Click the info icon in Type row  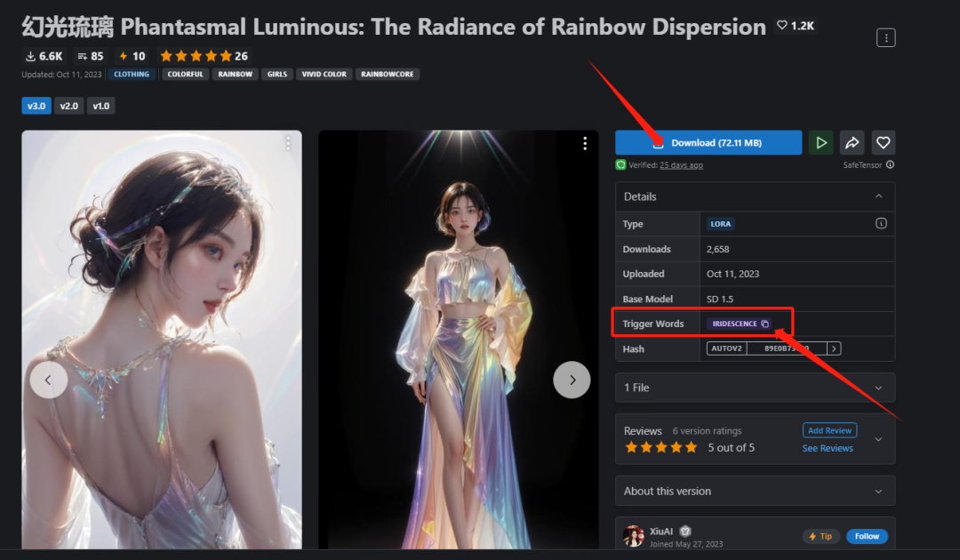[x=881, y=223]
